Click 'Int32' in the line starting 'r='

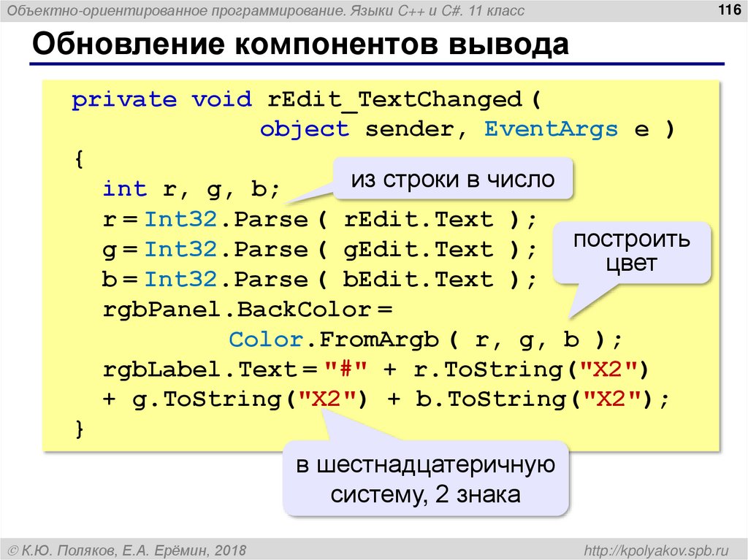181,220
